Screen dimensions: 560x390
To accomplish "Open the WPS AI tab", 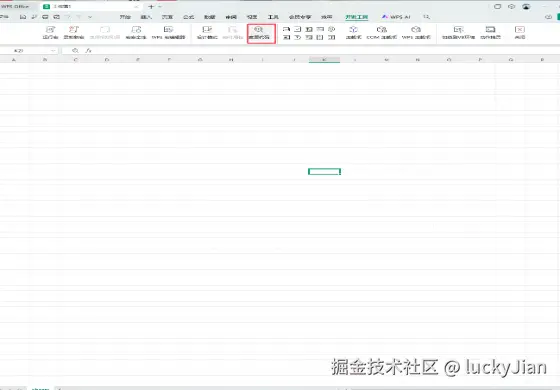I will click(396, 17).
